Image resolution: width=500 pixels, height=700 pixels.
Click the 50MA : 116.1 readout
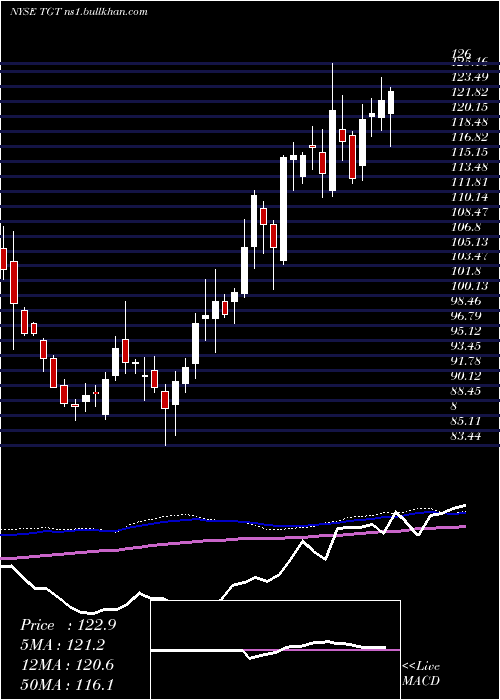click(67, 685)
